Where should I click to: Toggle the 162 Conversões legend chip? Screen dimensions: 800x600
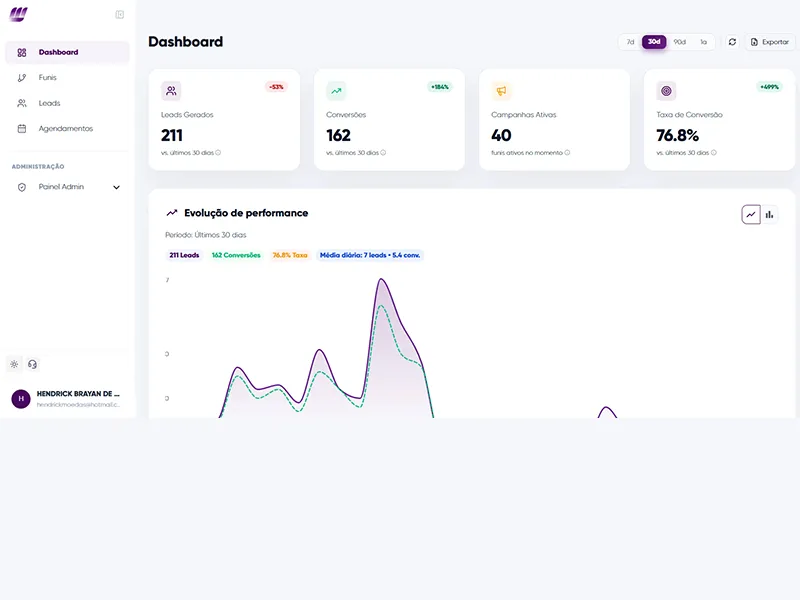pos(236,255)
